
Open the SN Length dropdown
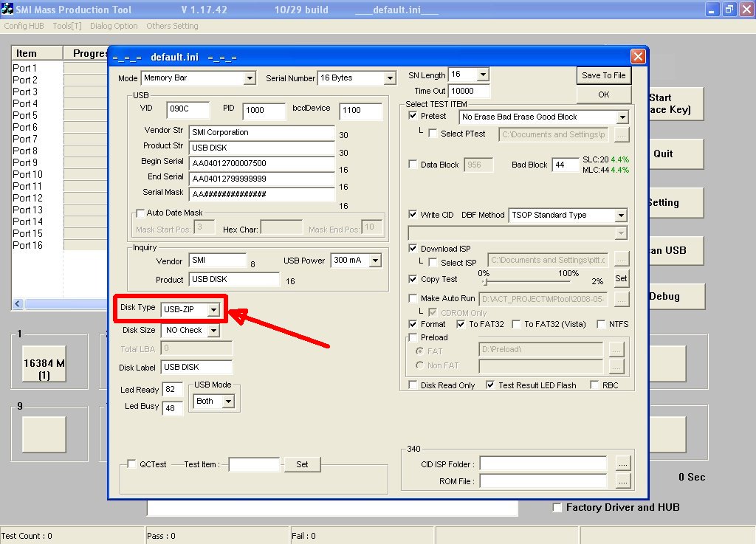pos(483,75)
